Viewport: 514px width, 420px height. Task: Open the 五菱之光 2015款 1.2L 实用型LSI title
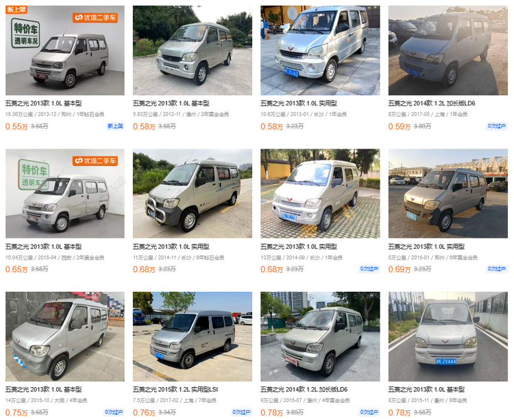[x=175, y=390]
